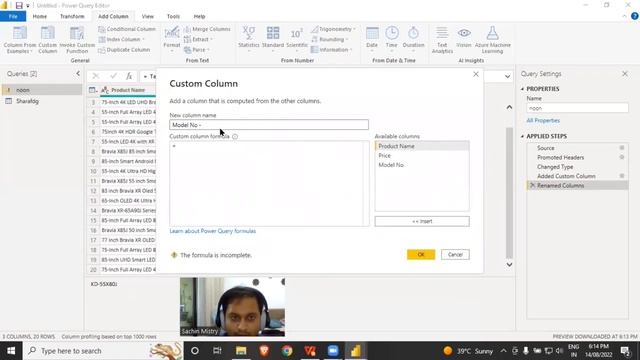Switch to the View tab
The height and width of the screenshot is (360, 640).
click(x=147, y=16)
